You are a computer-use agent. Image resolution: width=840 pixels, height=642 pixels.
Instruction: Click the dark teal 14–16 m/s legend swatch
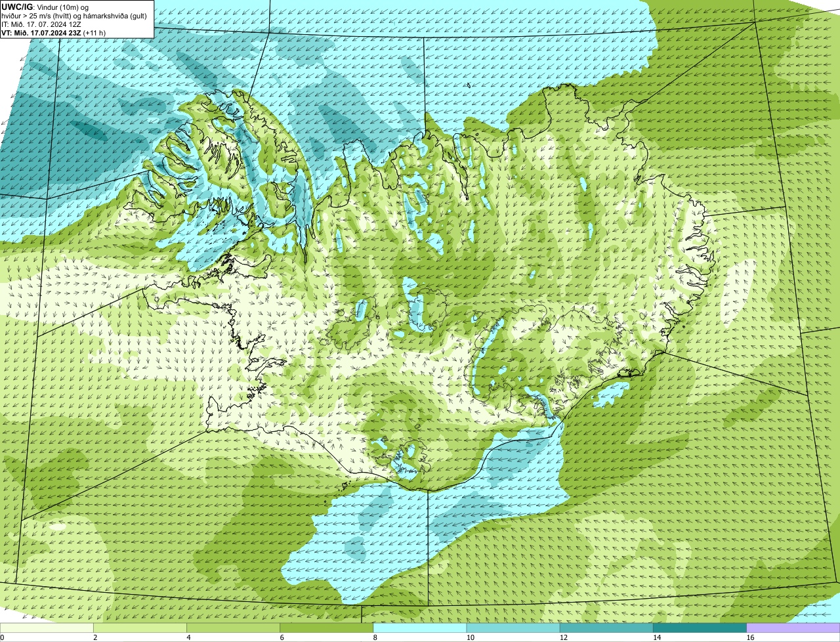[700, 628]
